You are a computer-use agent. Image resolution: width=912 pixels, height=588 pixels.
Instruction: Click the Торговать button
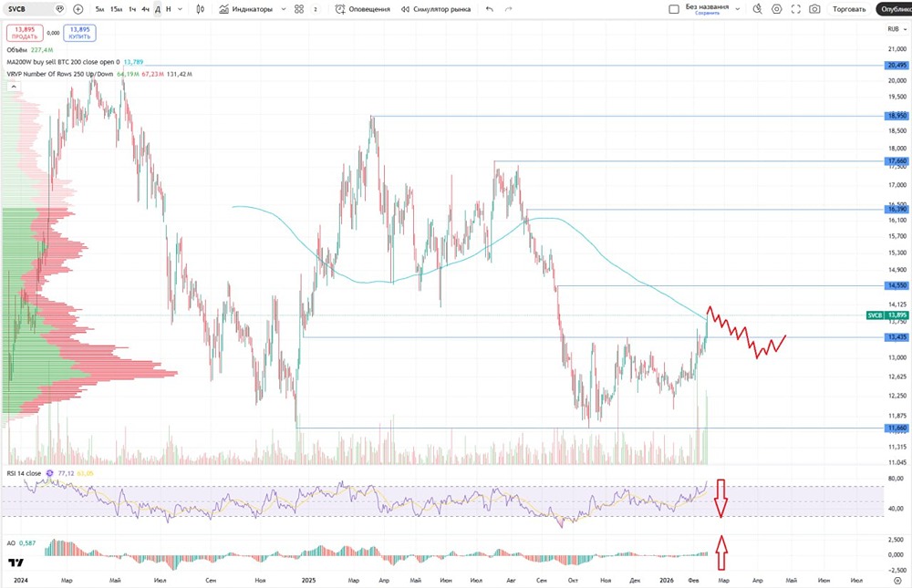848,9
